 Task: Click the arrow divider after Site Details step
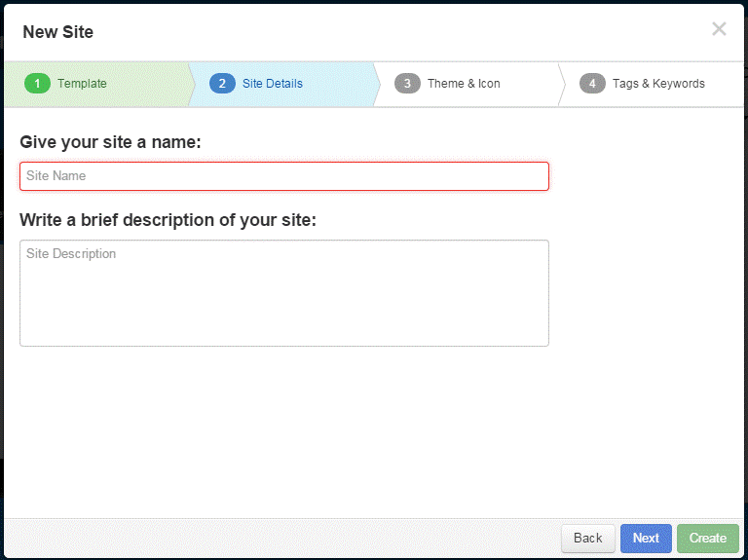click(376, 84)
